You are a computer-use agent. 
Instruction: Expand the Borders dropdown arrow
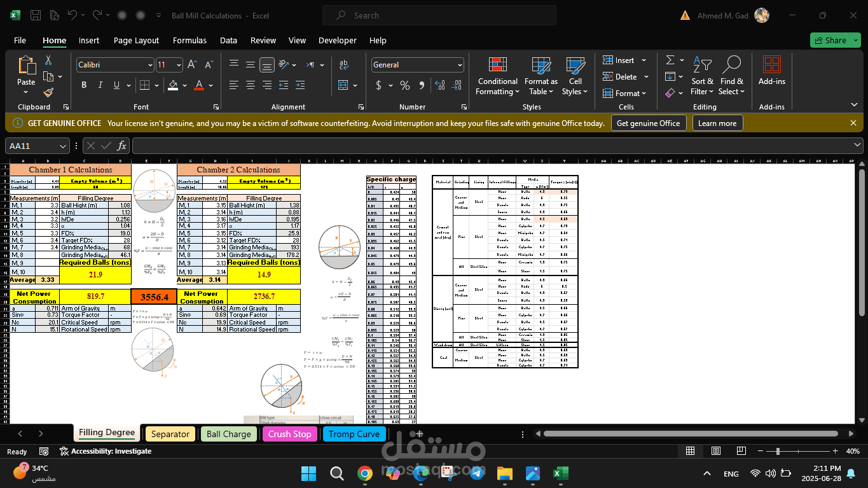click(157, 85)
